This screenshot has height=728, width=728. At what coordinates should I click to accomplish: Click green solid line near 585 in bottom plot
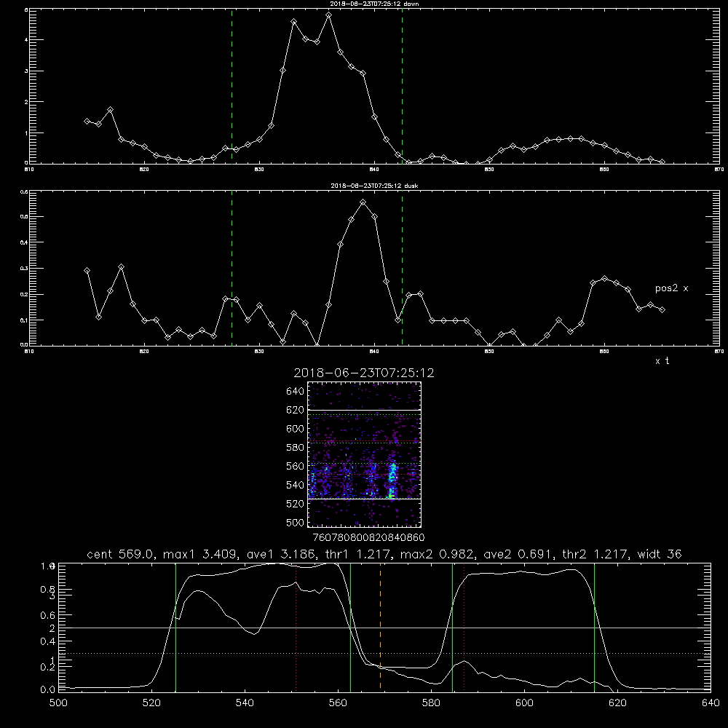point(453,627)
